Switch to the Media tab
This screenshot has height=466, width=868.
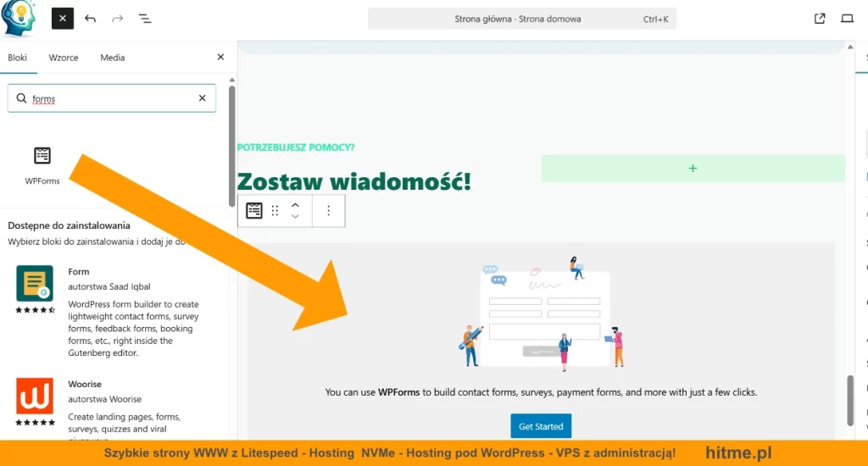tap(113, 58)
